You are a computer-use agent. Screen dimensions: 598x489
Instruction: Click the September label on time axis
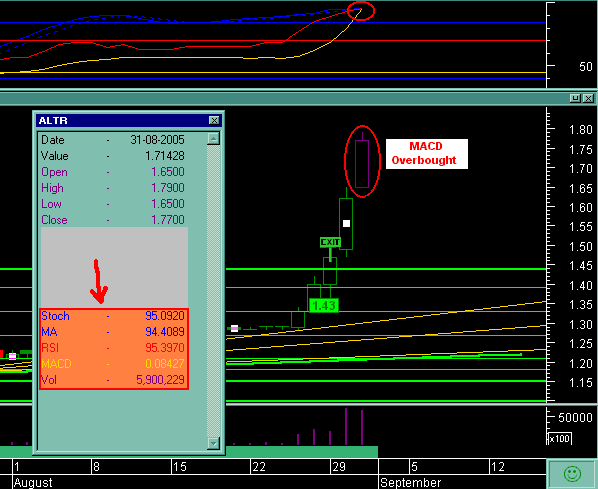(410, 483)
